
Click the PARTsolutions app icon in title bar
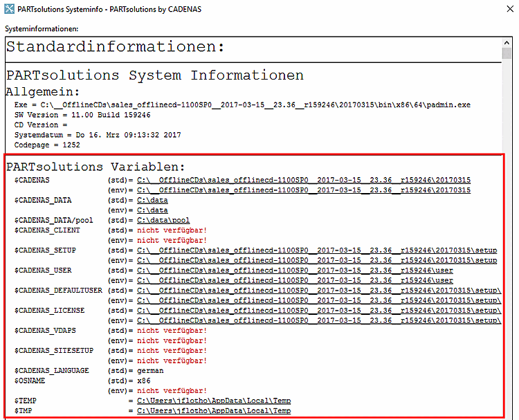point(9,9)
